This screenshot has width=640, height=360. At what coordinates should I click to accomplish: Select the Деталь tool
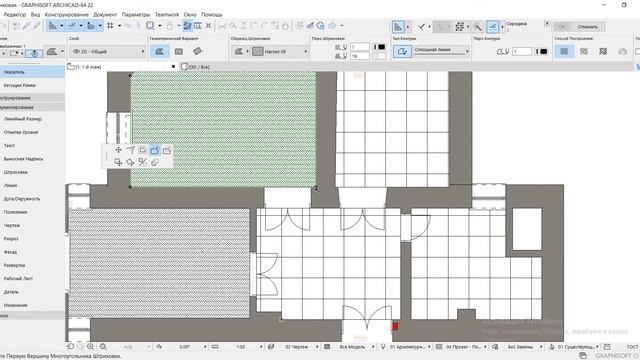click(x=32, y=292)
